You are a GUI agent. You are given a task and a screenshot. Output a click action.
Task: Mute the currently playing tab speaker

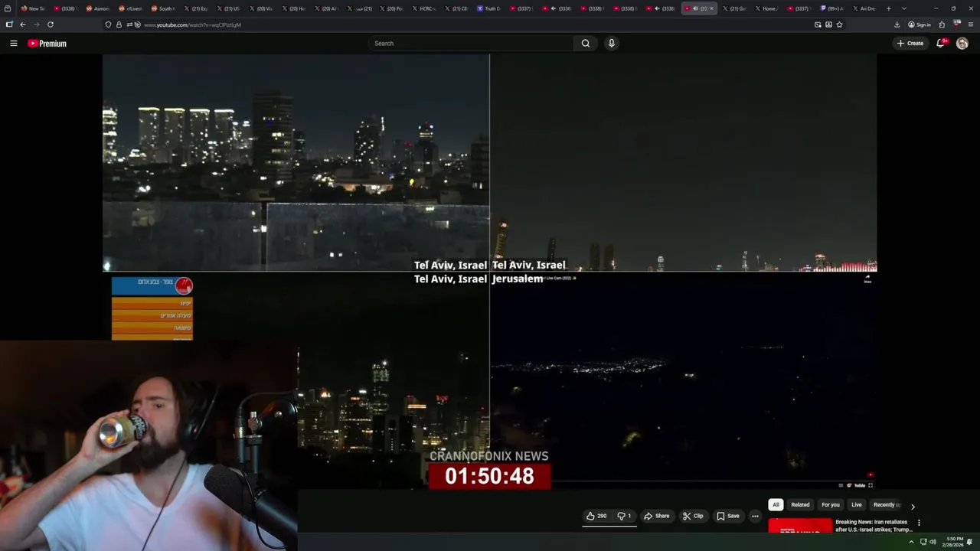click(x=695, y=8)
